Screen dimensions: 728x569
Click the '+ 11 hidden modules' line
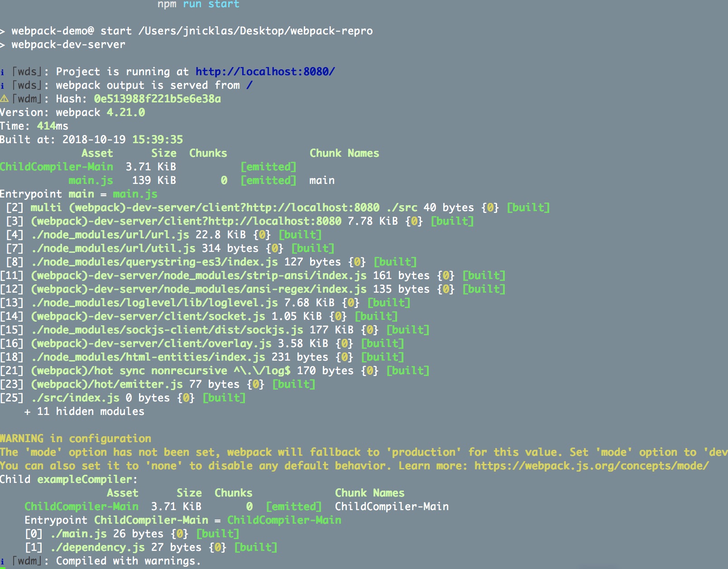pyautogui.click(x=85, y=411)
